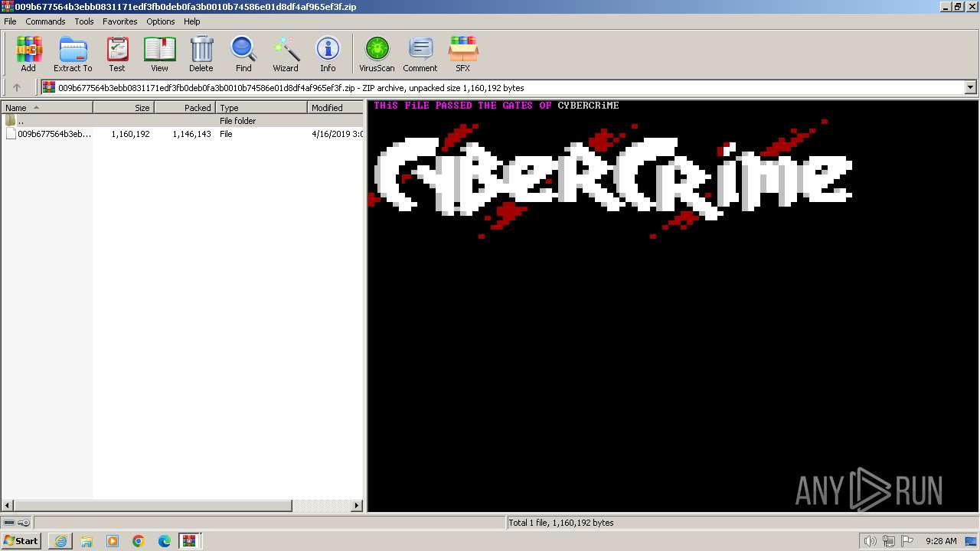This screenshot has height=551, width=980.
Task: Expand the address path dropdown
Action: tap(970, 87)
